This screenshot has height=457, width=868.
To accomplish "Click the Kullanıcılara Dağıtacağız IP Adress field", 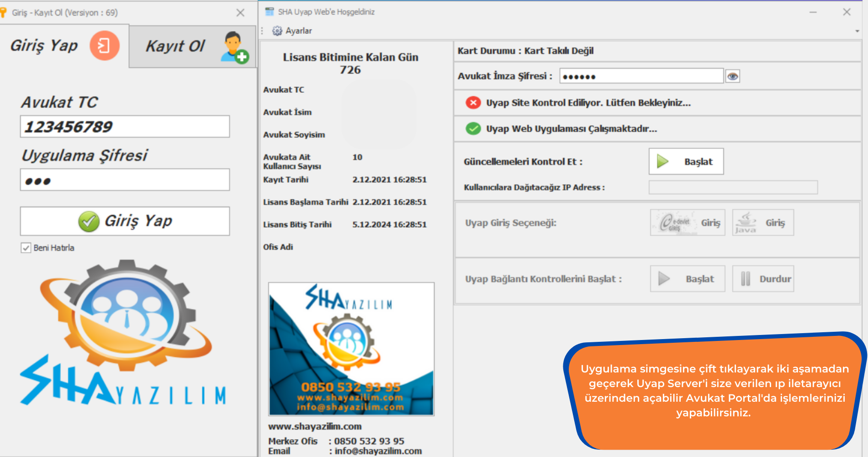I will coord(733,187).
